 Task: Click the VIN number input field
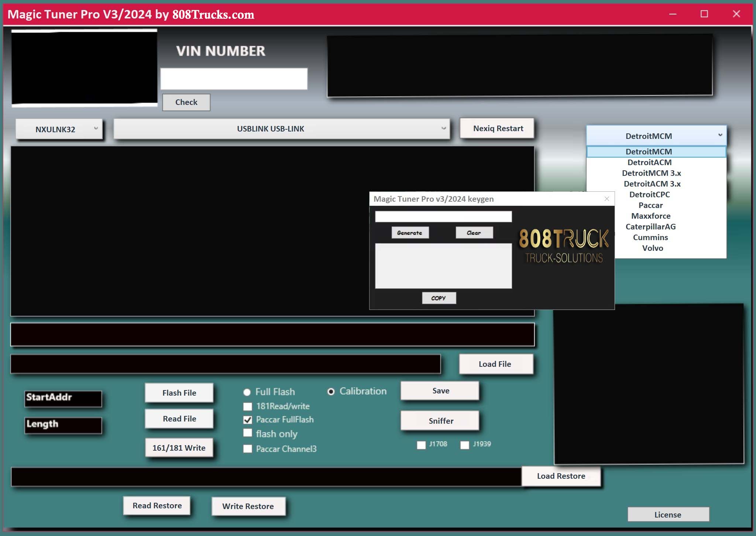click(234, 79)
